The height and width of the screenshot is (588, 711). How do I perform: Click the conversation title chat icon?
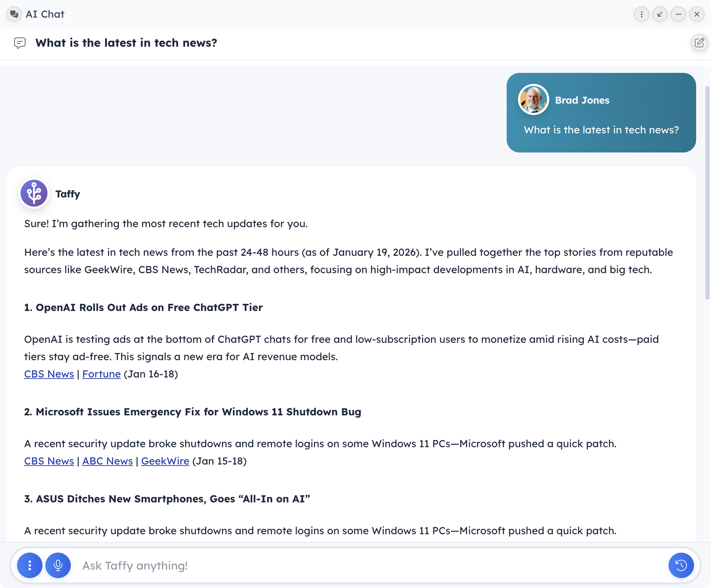tap(20, 43)
